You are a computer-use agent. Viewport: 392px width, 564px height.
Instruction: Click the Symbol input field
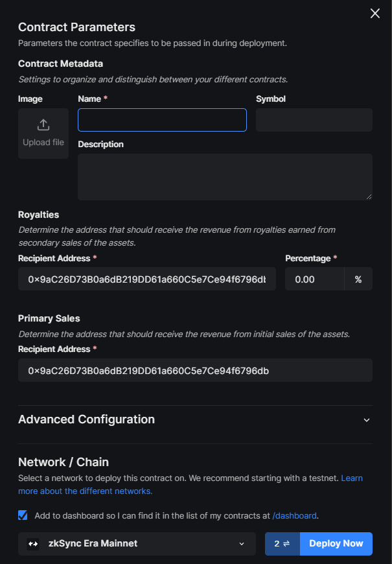point(314,120)
